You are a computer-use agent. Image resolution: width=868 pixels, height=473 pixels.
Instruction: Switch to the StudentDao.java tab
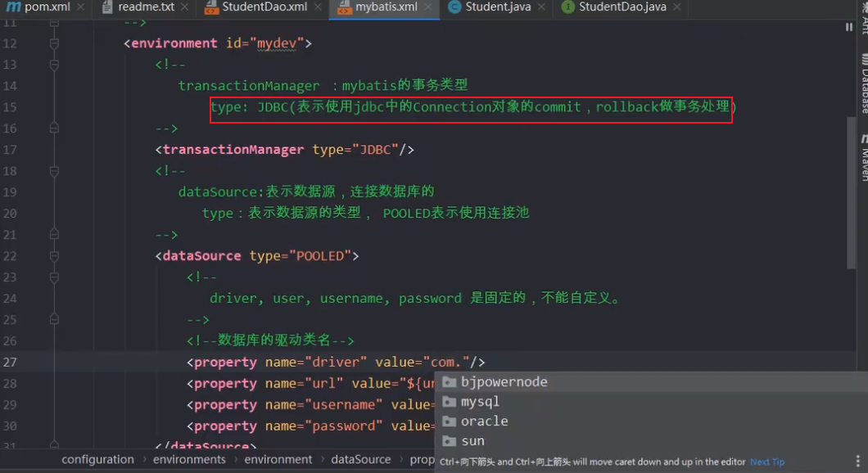pos(622,7)
